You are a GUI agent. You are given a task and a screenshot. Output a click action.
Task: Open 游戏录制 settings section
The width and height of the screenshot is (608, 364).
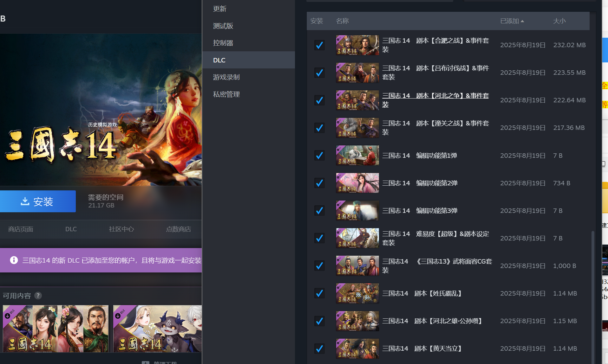[249, 77]
